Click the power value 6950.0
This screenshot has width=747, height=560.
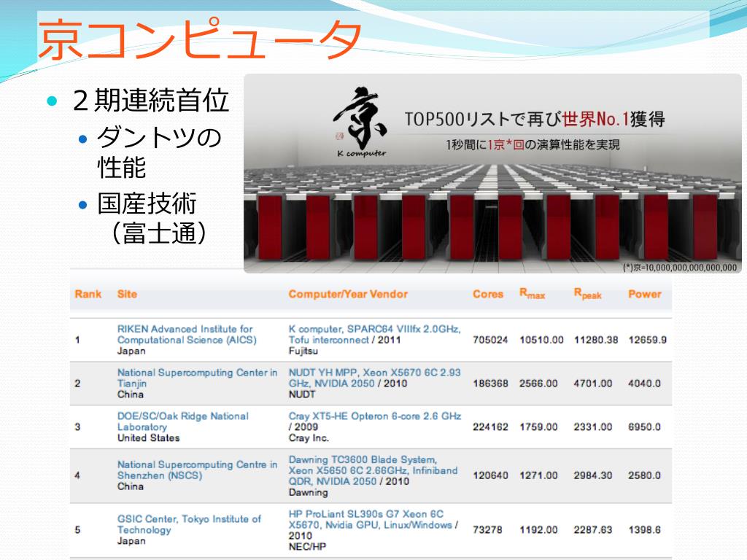645,427
